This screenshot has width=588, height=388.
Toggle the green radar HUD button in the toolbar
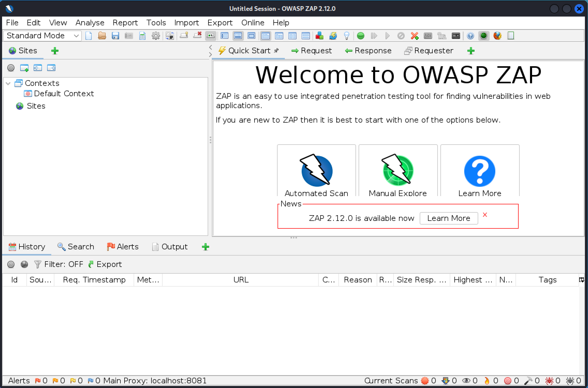[483, 36]
